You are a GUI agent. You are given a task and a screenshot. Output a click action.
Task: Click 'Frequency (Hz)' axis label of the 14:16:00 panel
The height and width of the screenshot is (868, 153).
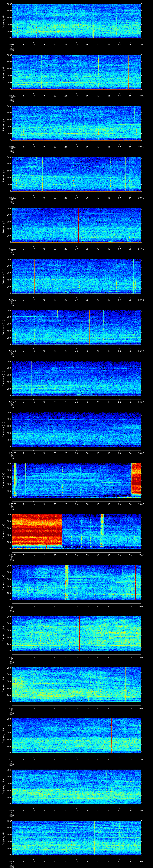coord(3,21)
